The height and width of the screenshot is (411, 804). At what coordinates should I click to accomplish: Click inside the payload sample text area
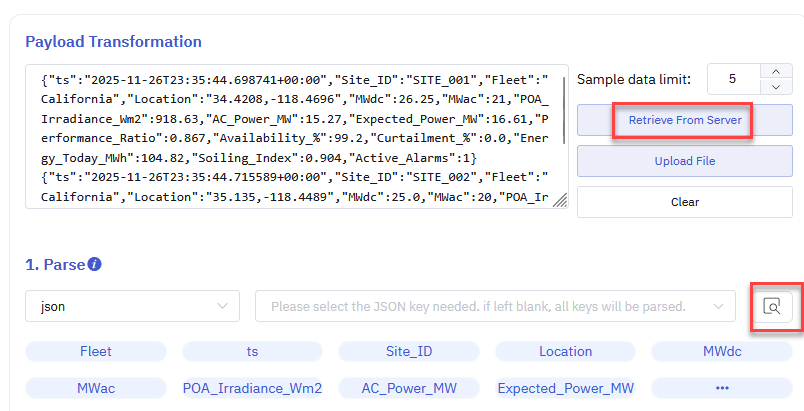coord(295,136)
